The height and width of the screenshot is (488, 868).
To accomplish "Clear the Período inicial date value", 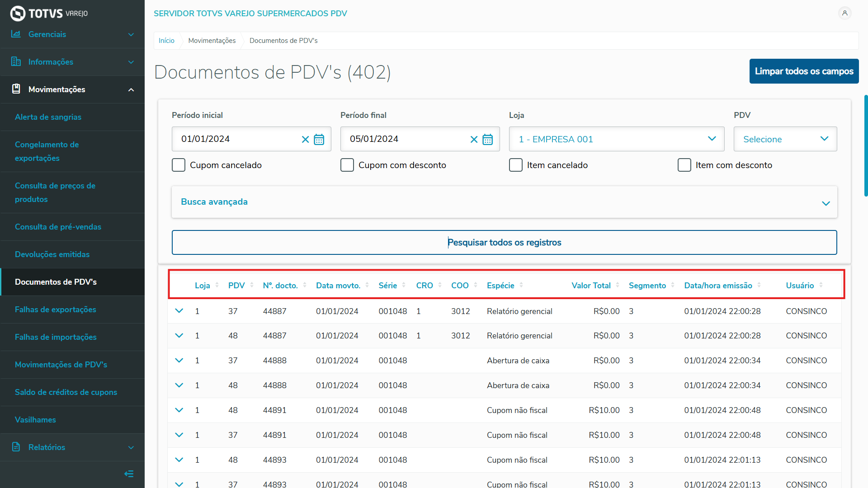I will [305, 139].
